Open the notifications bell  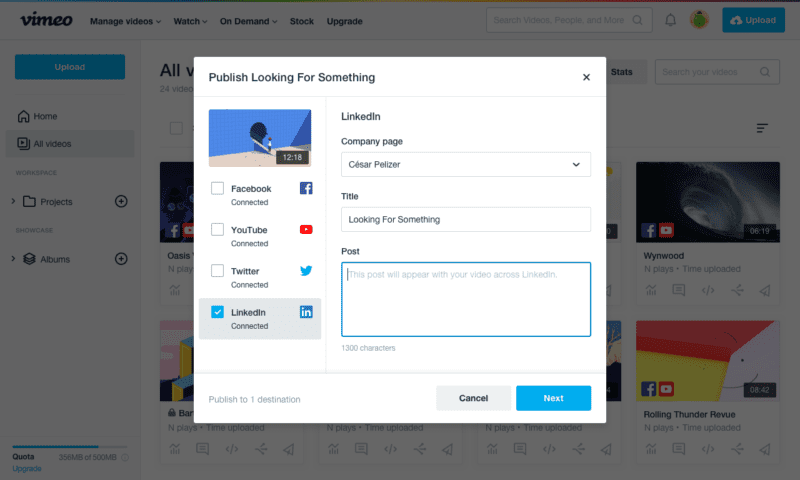pos(670,20)
